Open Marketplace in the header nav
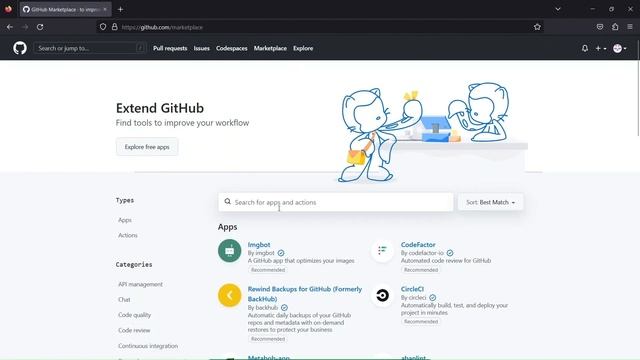640x360 pixels. point(270,48)
